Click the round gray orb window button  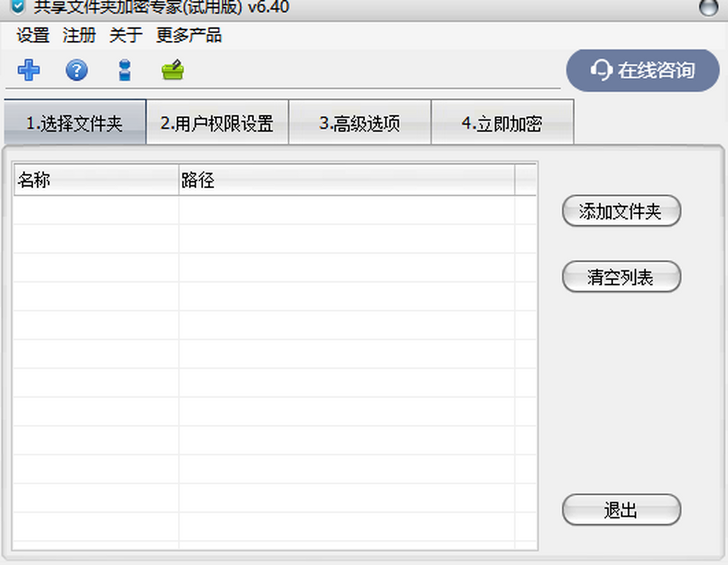pos(708,7)
